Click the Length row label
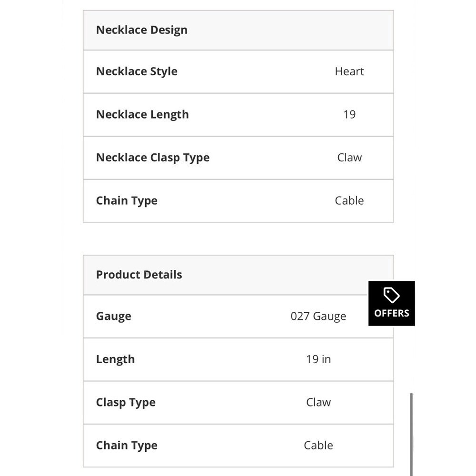Image resolution: width=476 pixels, height=476 pixels. [115, 359]
